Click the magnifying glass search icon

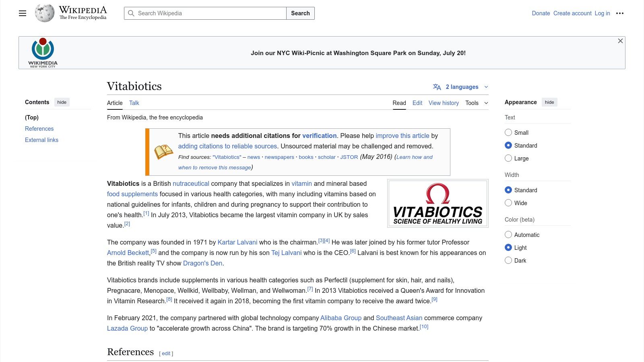[x=131, y=13]
